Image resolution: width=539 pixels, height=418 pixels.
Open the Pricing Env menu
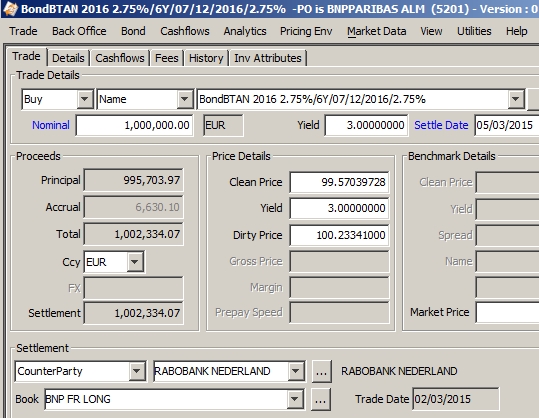point(306,31)
